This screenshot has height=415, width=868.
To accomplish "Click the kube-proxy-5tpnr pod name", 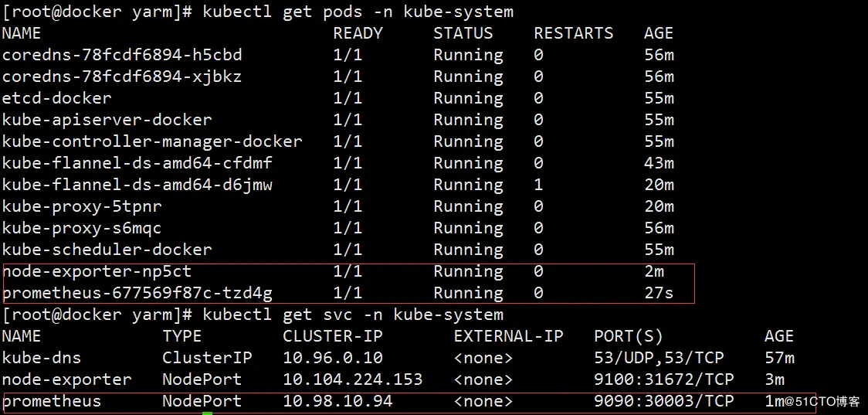I will pyautogui.click(x=82, y=206).
